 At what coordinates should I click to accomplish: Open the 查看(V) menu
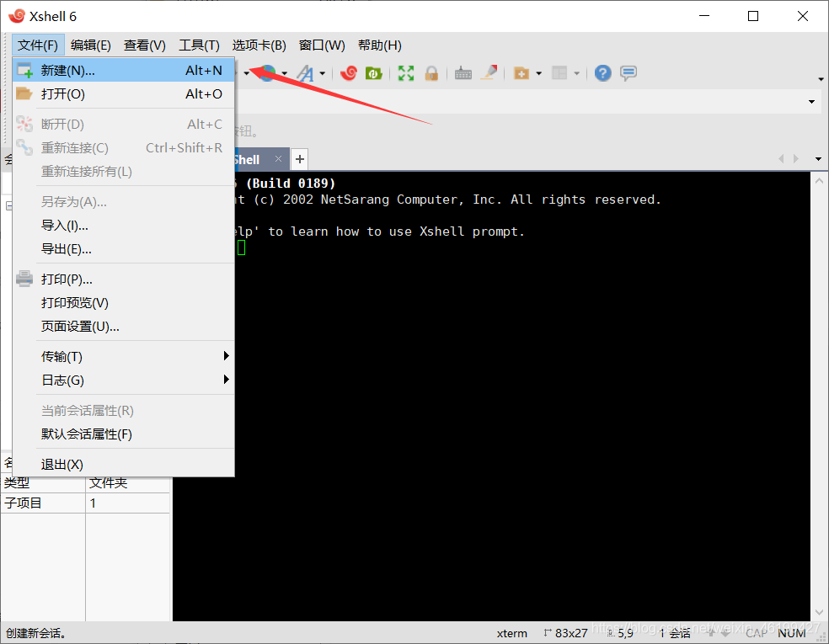tap(144, 45)
